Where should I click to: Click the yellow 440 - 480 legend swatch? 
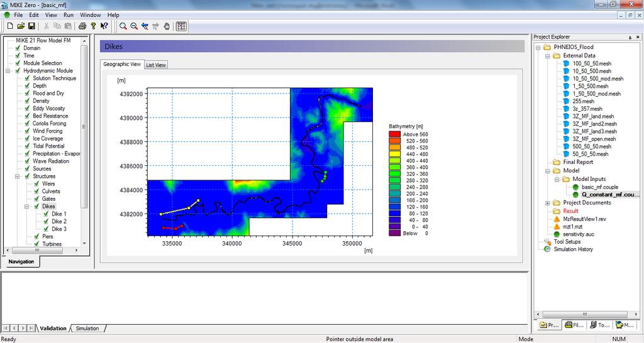[x=394, y=154]
